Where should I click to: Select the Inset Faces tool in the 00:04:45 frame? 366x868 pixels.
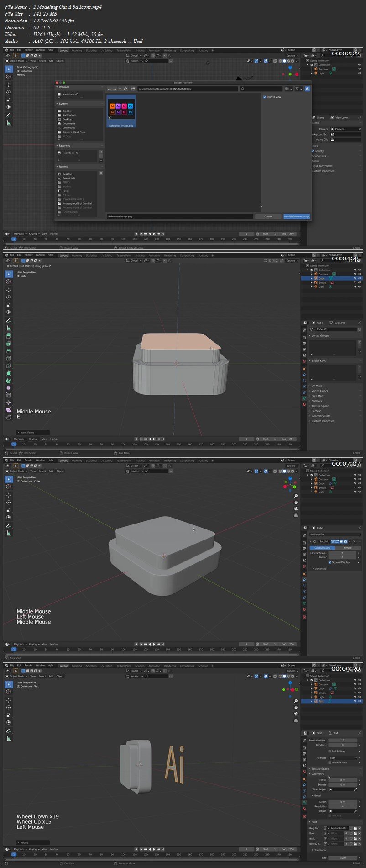(x=9, y=344)
